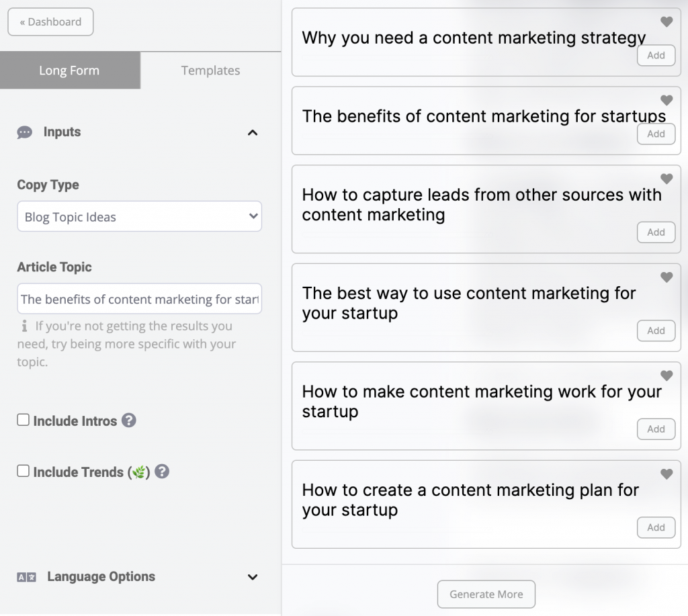Click info icon below Article Topic field
This screenshot has width=688, height=616.
pyautogui.click(x=25, y=326)
